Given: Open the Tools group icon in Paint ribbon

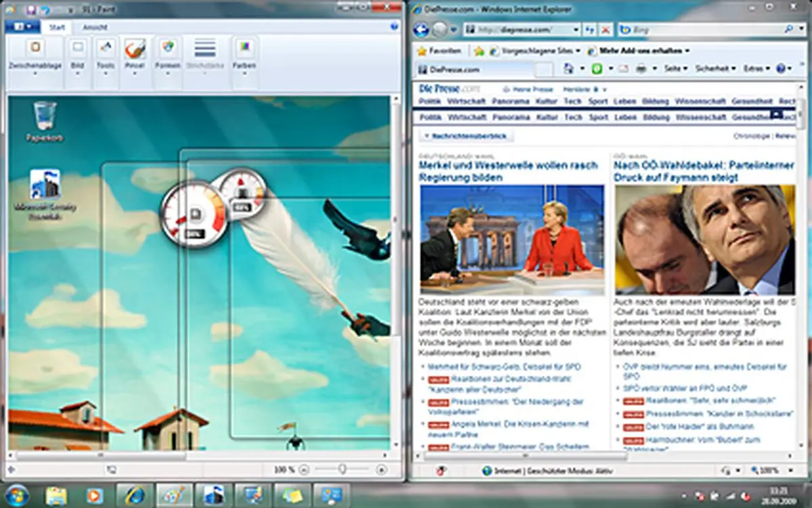Looking at the screenshot, I should (x=106, y=46).
